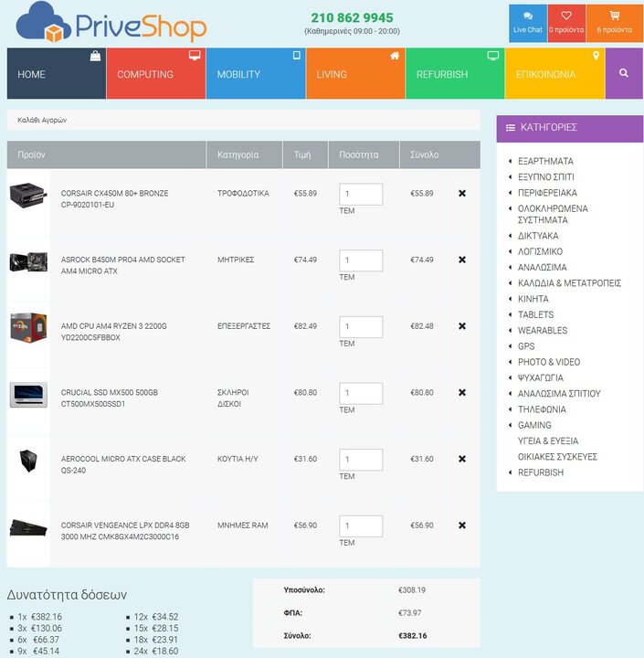Open the Live Chat button
Viewport: 644px width, 658px height.
pyautogui.click(x=528, y=23)
